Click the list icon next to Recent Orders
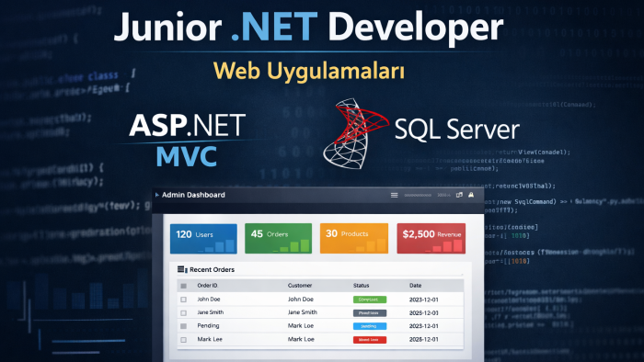 tap(182, 269)
